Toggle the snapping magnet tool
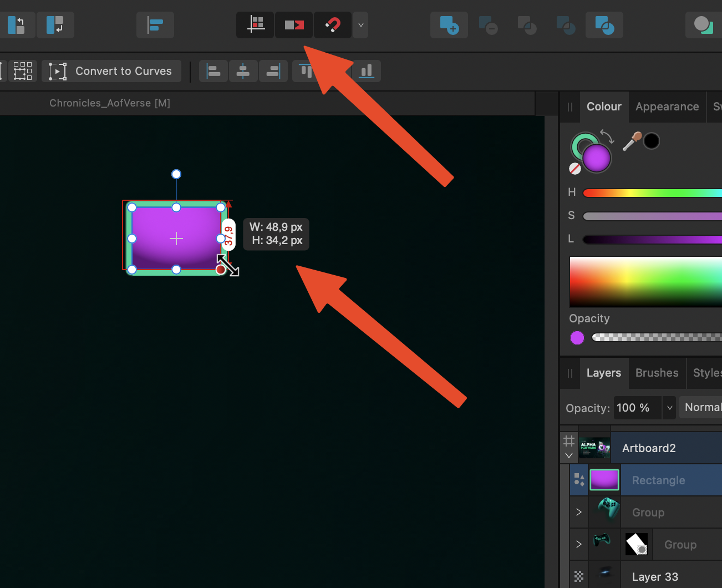722x588 pixels. [x=332, y=25]
